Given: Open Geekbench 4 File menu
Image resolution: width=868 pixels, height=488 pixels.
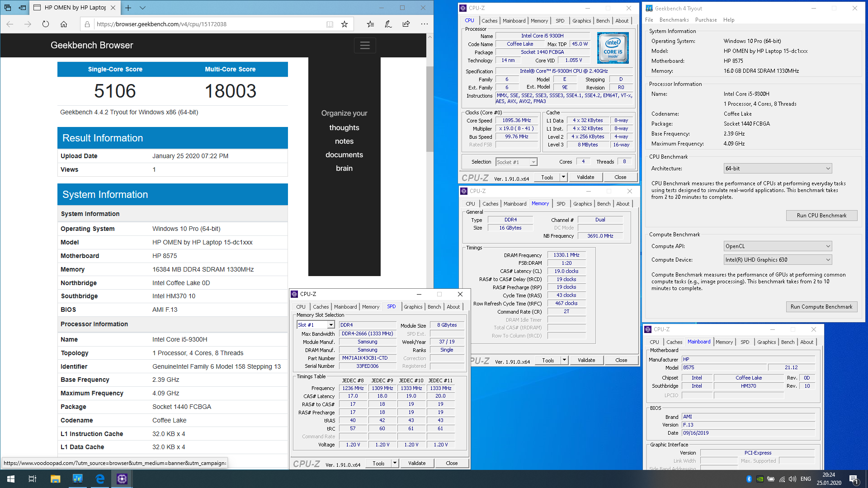Looking at the screenshot, I should [649, 20].
